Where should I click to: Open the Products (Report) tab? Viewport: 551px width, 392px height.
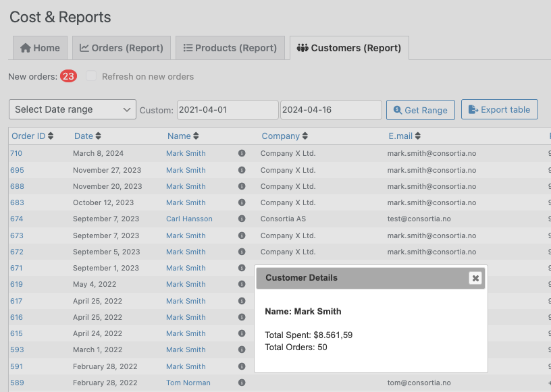coord(230,48)
